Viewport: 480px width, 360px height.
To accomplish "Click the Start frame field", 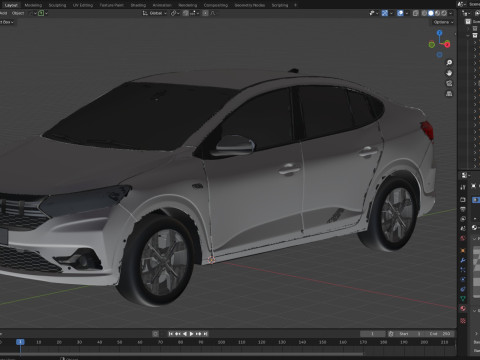I will (410, 334).
